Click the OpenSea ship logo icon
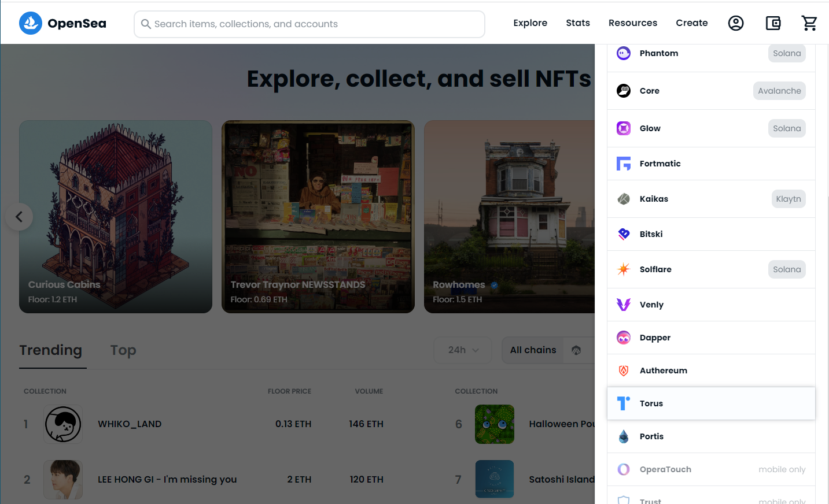 (31, 23)
